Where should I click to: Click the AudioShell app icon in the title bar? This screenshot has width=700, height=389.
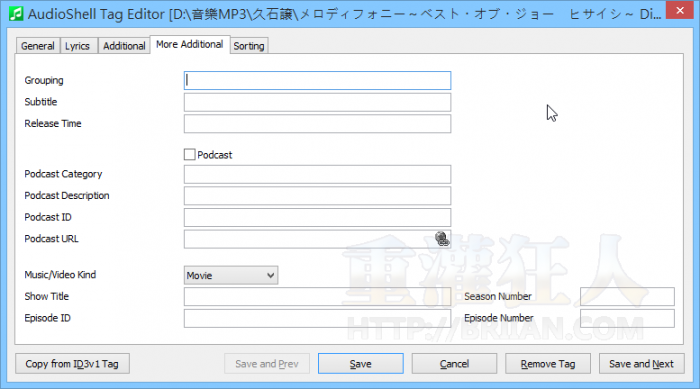(16, 14)
